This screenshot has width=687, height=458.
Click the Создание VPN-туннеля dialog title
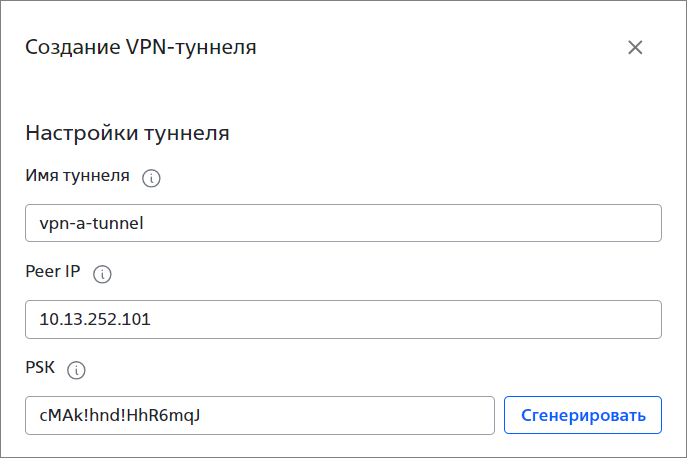141,47
